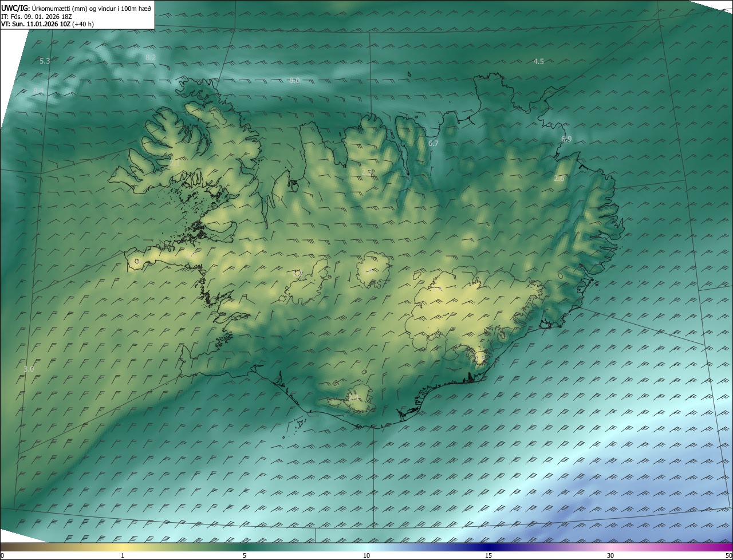733x560 pixels.
Task: Click the colorbar label 10
Action: pyautogui.click(x=366, y=555)
